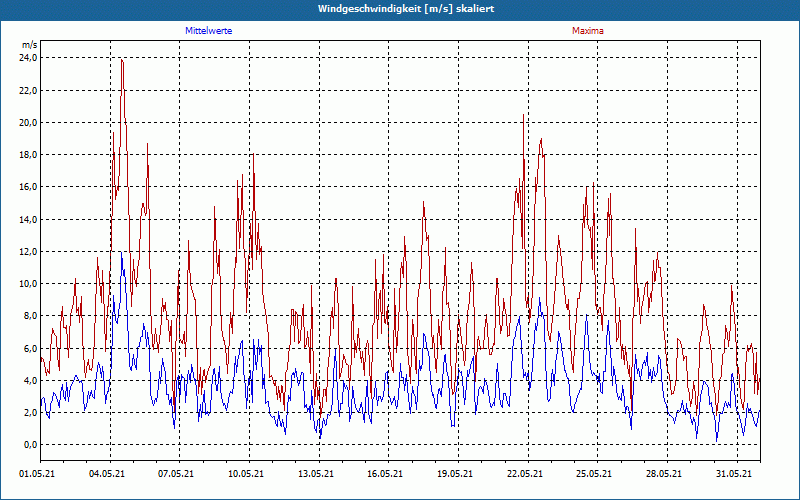This screenshot has width=800, height=500.
Task: Click the 28.05.21 date label
Action: [x=663, y=474]
